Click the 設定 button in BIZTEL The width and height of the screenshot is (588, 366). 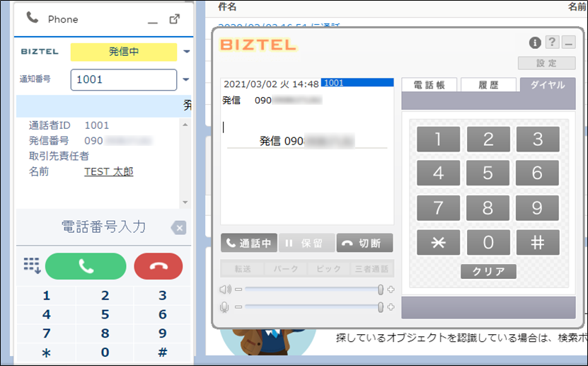546,63
